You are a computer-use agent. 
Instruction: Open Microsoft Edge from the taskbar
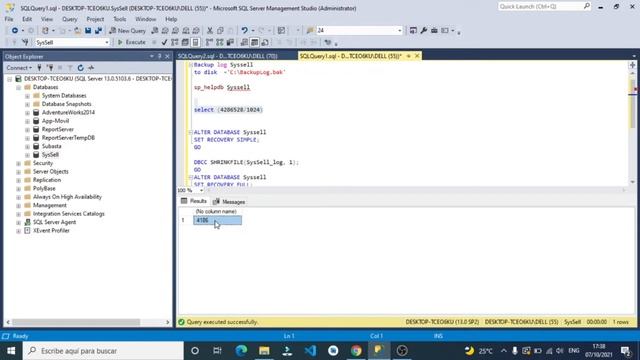point(241,351)
